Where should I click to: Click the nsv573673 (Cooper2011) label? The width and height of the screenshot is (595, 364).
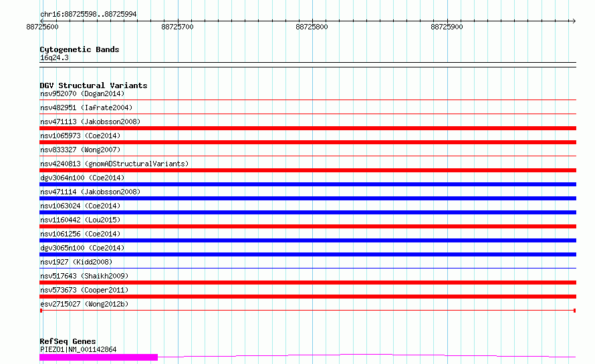pos(84,290)
